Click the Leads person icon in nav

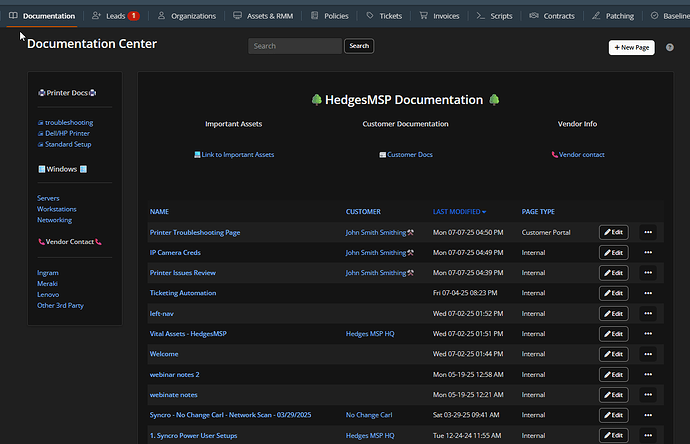[x=96, y=16]
